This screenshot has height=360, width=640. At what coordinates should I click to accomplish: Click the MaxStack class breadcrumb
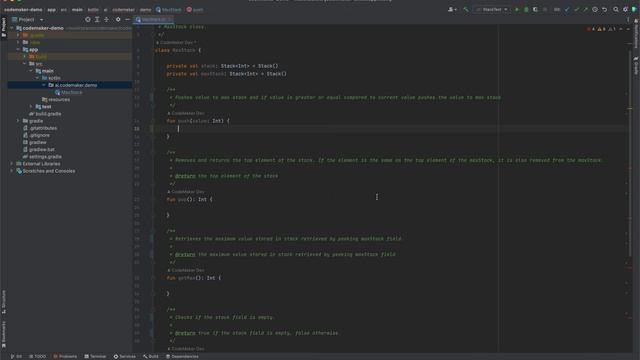[x=168, y=9]
